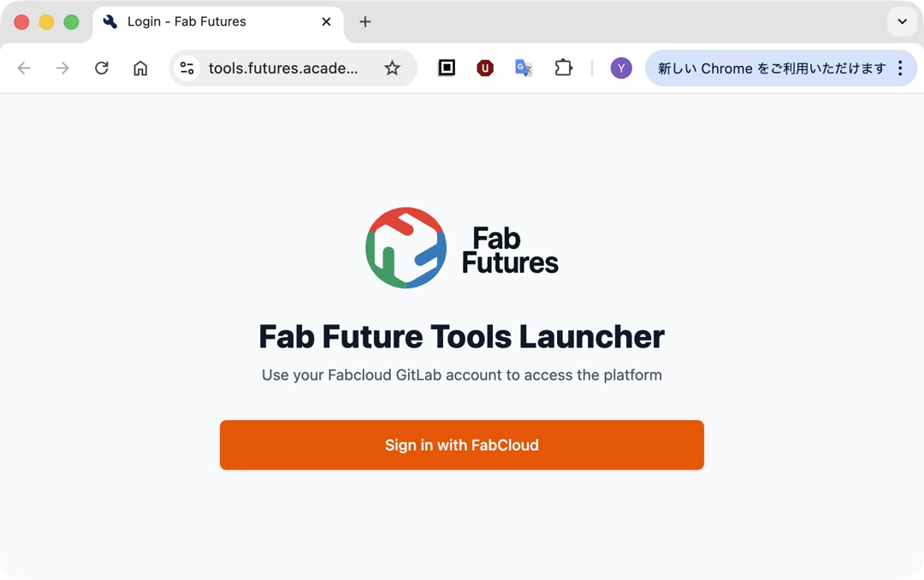
Task: Reload the current page
Action: (x=102, y=68)
